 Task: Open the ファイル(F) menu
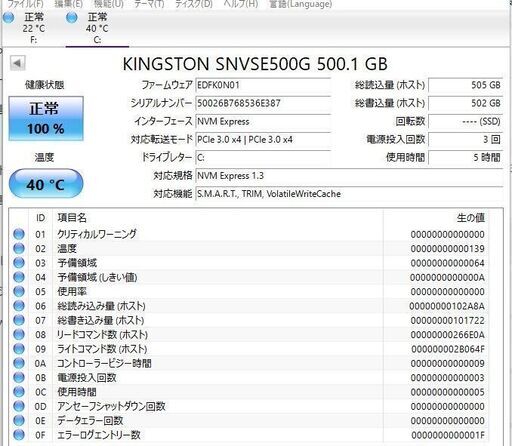[26, 4]
